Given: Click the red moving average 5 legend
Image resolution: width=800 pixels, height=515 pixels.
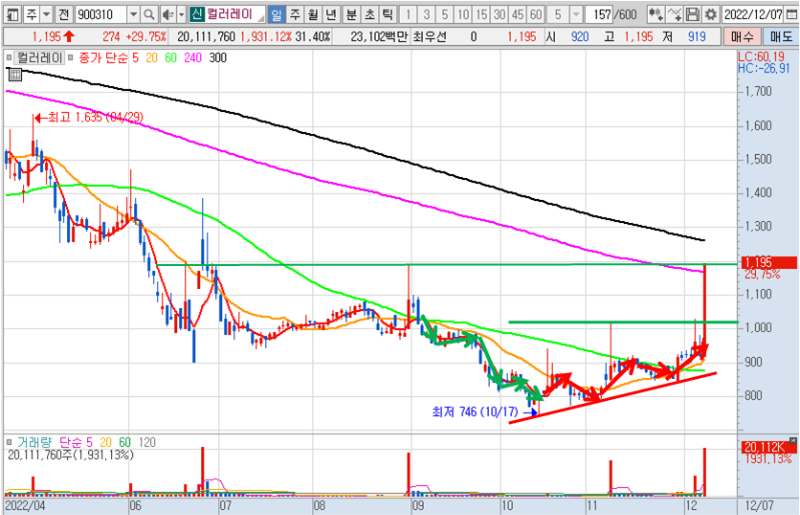Looking at the screenshot, I should pos(135,58).
